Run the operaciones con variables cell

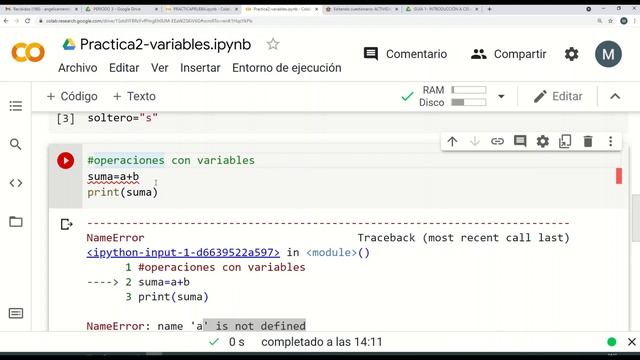click(65, 160)
